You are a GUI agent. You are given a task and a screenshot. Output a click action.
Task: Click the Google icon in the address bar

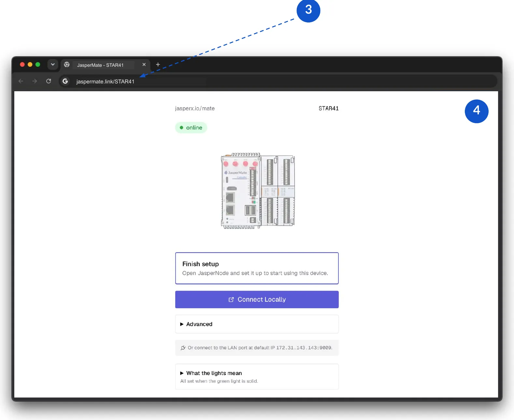65,81
